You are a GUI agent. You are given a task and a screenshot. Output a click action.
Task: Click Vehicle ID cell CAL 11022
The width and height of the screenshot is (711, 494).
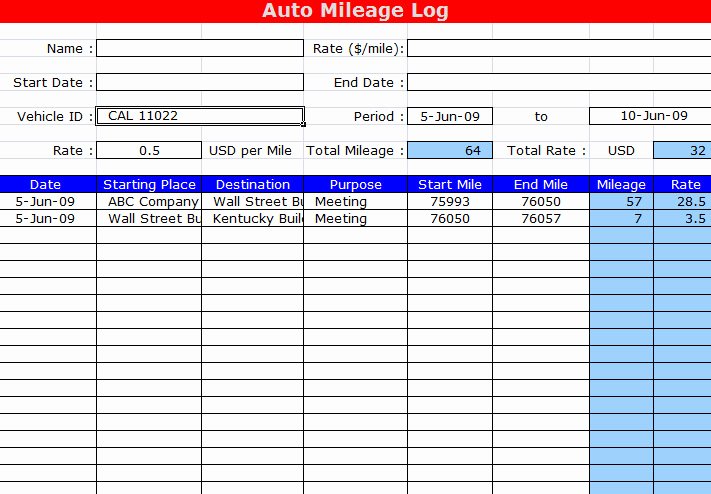pos(200,116)
